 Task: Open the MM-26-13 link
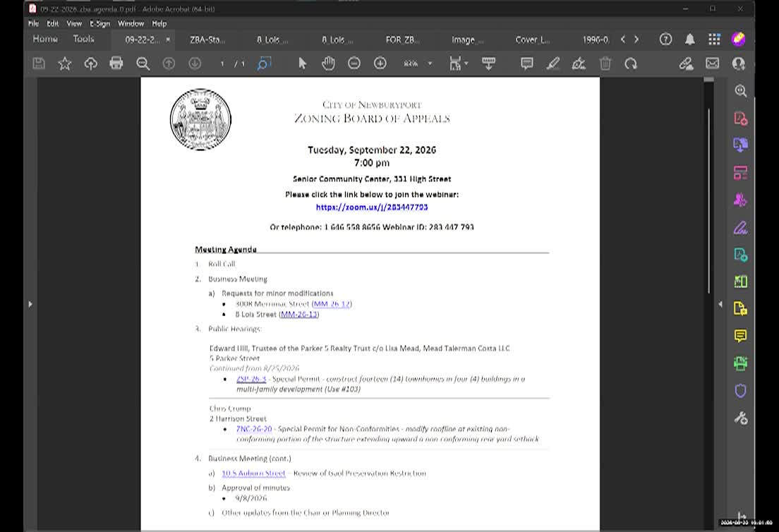tap(298, 315)
